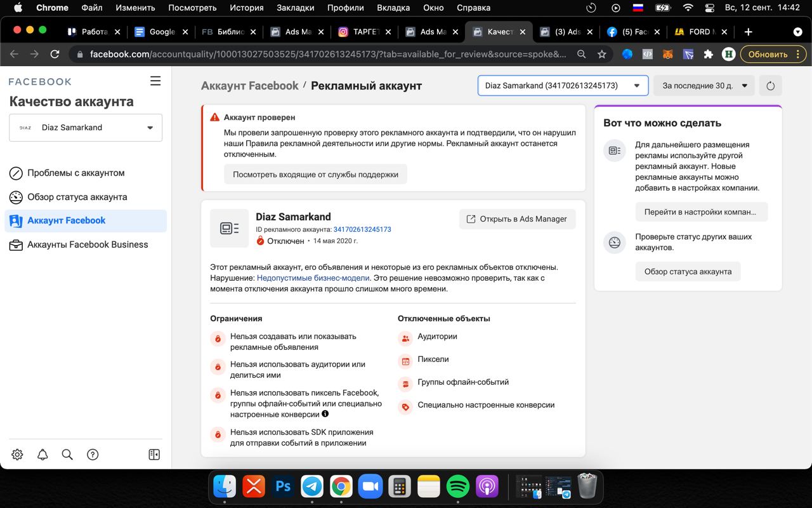Open the settings gear in the sidebar footer
This screenshot has height=508, width=812.
pos(17,455)
